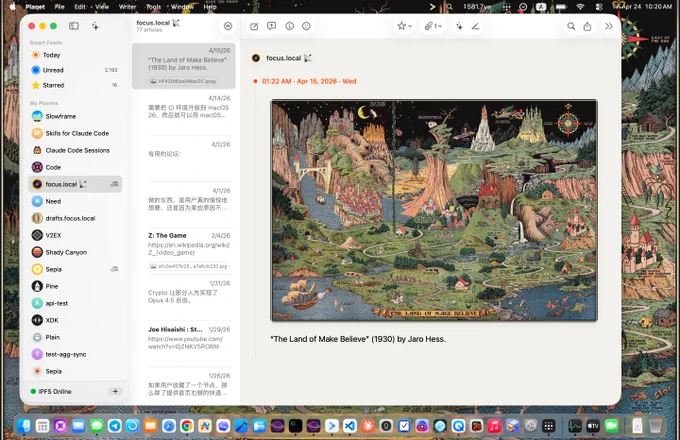Screen dimensions: 680x440
Task: Select the V2EX planet
Action: pos(75,235)
